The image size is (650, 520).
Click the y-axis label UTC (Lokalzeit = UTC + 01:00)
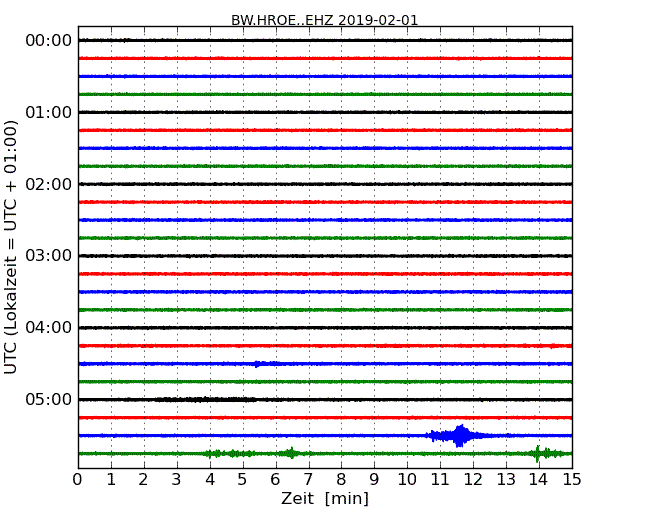11,248
